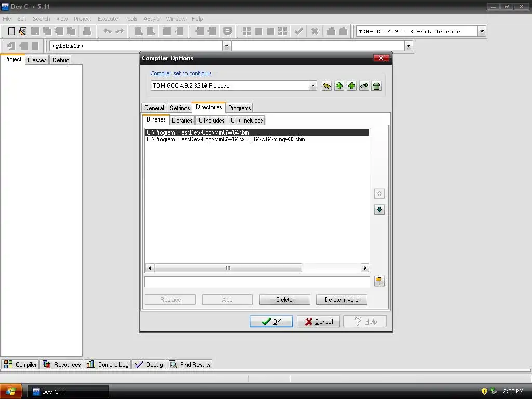
Task: Switch to the Programs tab
Action: [240, 108]
